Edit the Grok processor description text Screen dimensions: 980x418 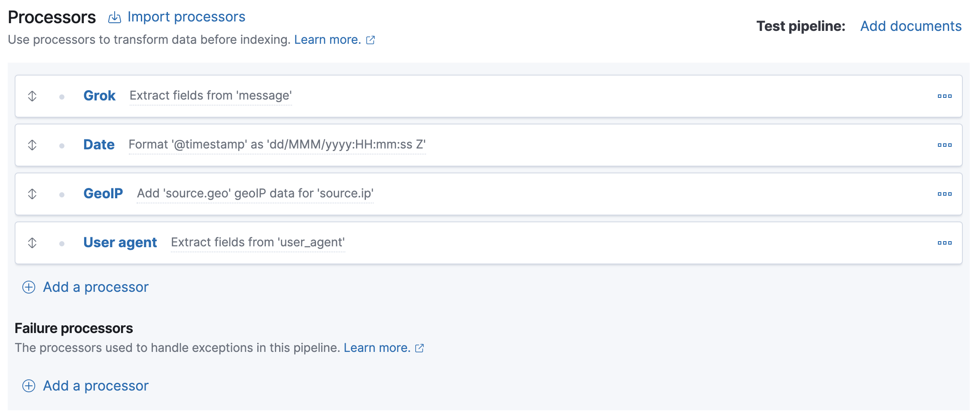coord(211,96)
